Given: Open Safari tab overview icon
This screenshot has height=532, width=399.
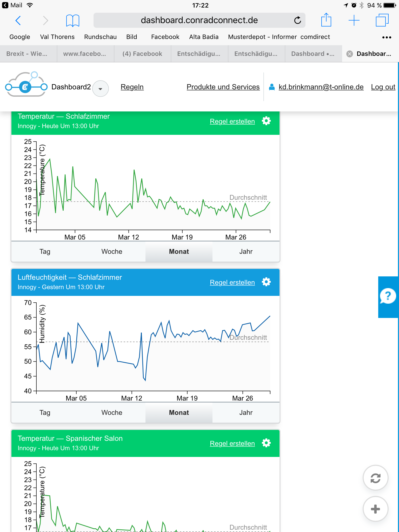Looking at the screenshot, I should 382,20.
